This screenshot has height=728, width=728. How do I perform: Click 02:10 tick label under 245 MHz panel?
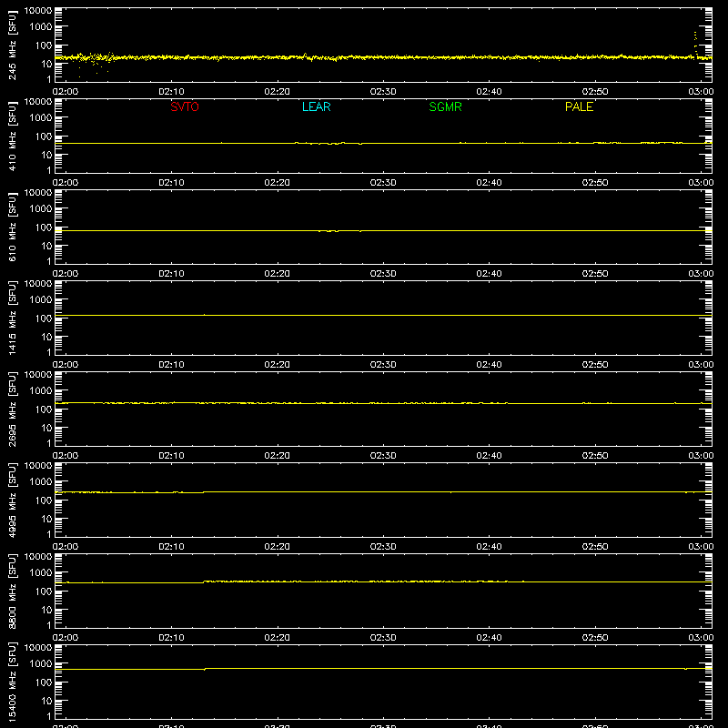pos(171,92)
